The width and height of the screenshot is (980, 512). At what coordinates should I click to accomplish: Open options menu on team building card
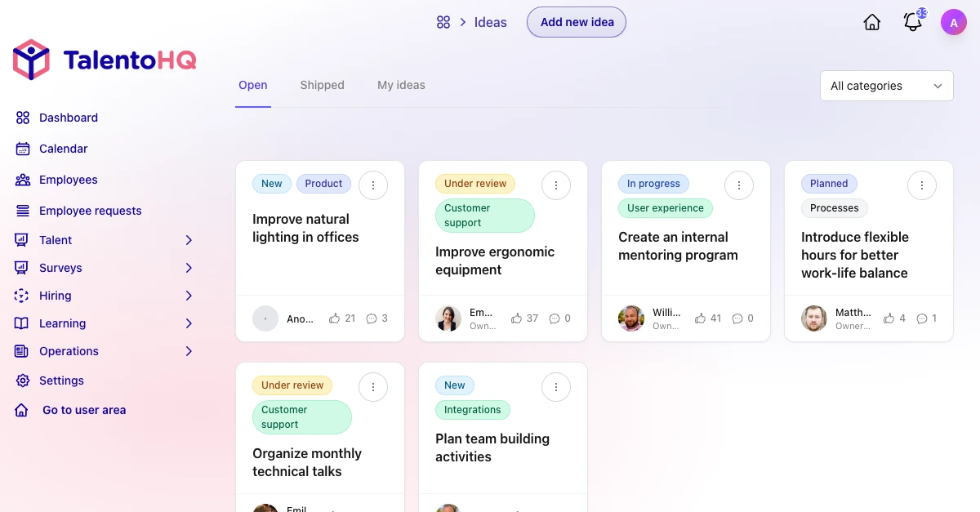pos(556,387)
